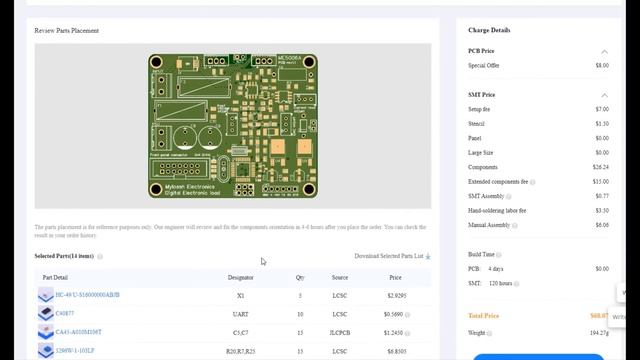640x360 pixels.
Task: Click the 194.27g weight value
Action: 599,333
